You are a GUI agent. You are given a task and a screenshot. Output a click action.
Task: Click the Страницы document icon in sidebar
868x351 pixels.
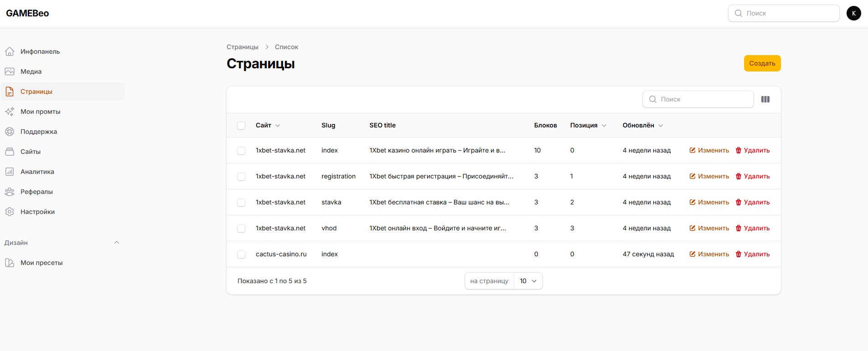click(x=10, y=92)
